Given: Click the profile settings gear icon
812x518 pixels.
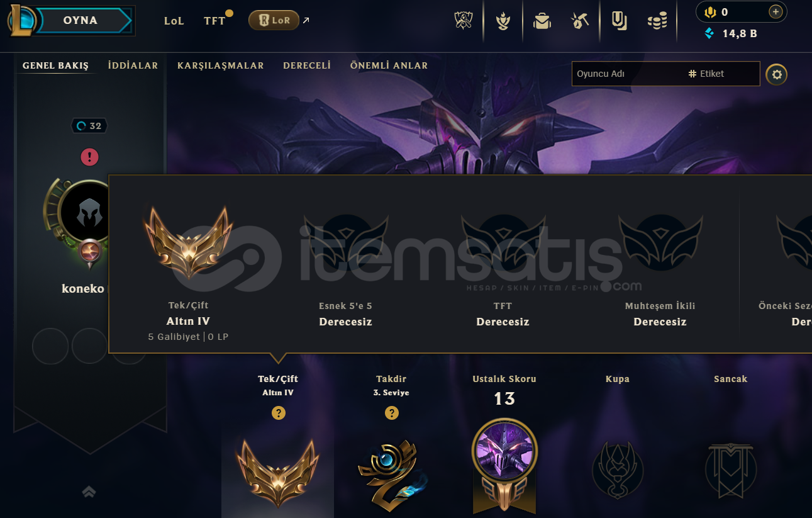Looking at the screenshot, I should (777, 75).
